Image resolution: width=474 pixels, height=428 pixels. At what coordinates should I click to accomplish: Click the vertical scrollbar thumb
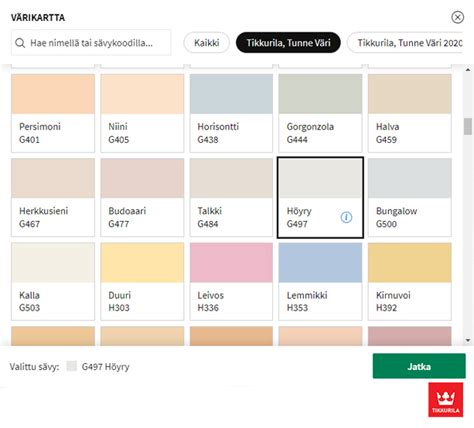tap(468, 126)
